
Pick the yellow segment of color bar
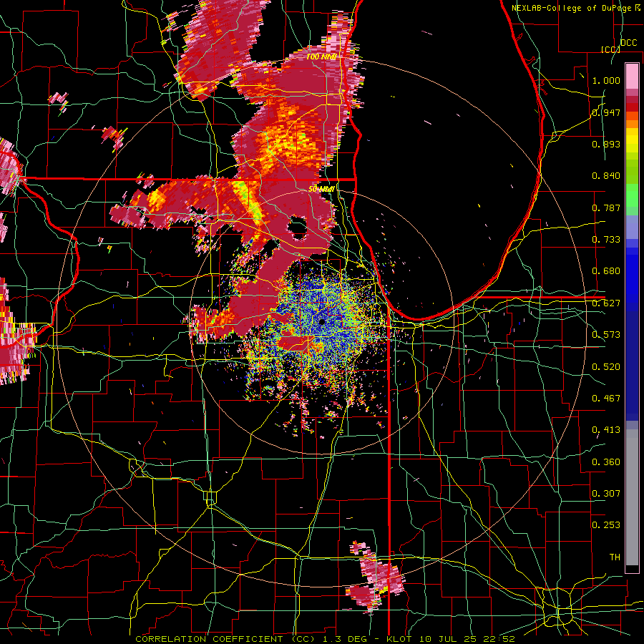632,141
